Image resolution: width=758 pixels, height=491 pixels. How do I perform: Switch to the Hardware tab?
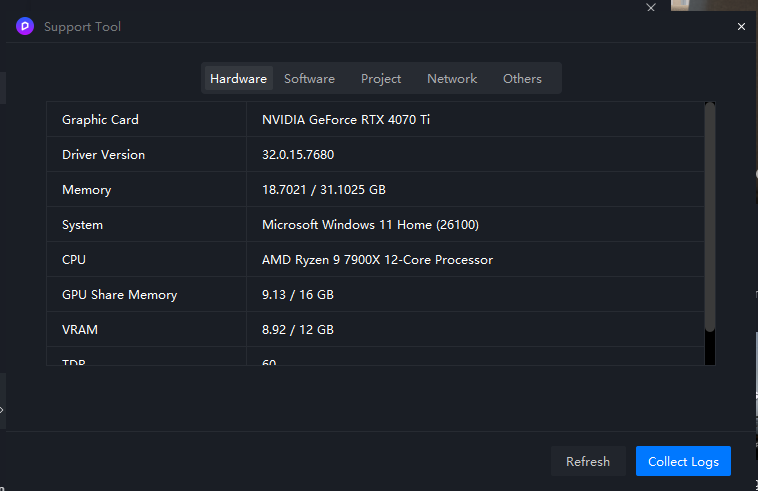[x=238, y=78]
